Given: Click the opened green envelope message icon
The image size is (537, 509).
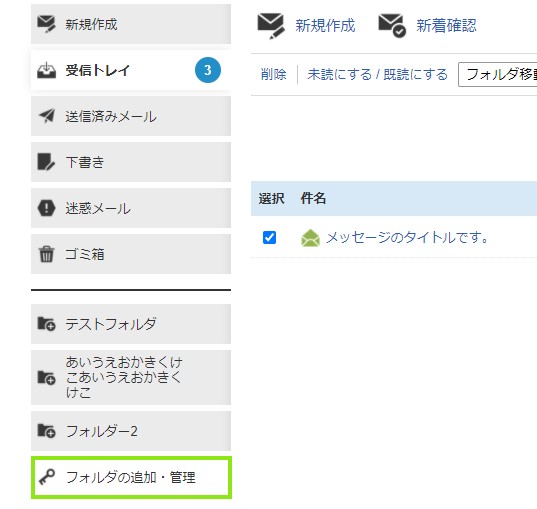Looking at the screenshot, I should coord(310,238).
